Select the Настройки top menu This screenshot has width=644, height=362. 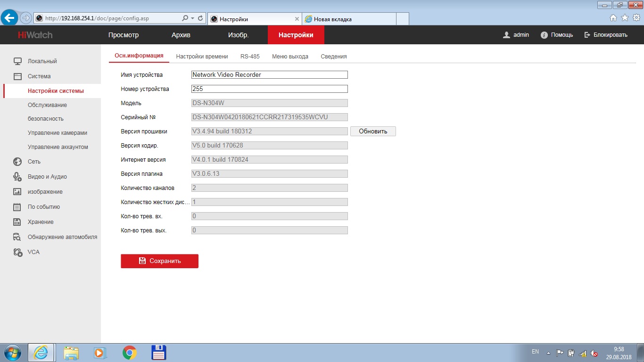pyautogui.click(x=296, y=35)
